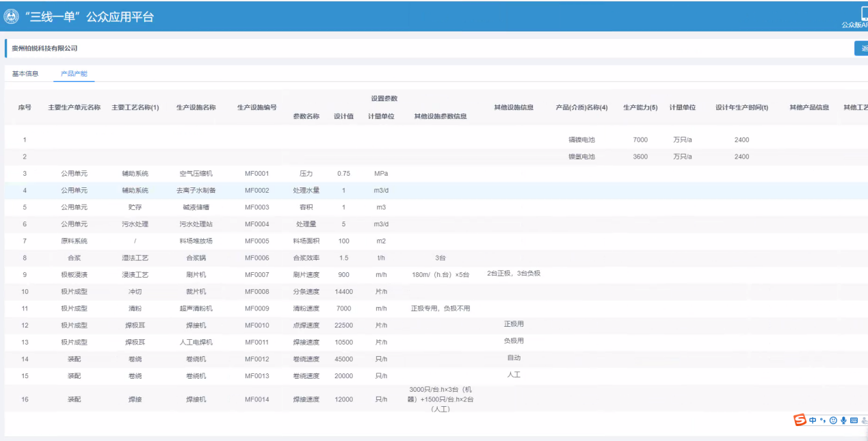868x441 pixels.
Task: Click the 14400 design value cell
Action: [343, 291]
